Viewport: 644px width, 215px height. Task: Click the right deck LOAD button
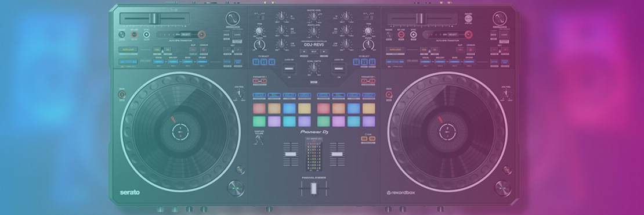click(504, 35)
